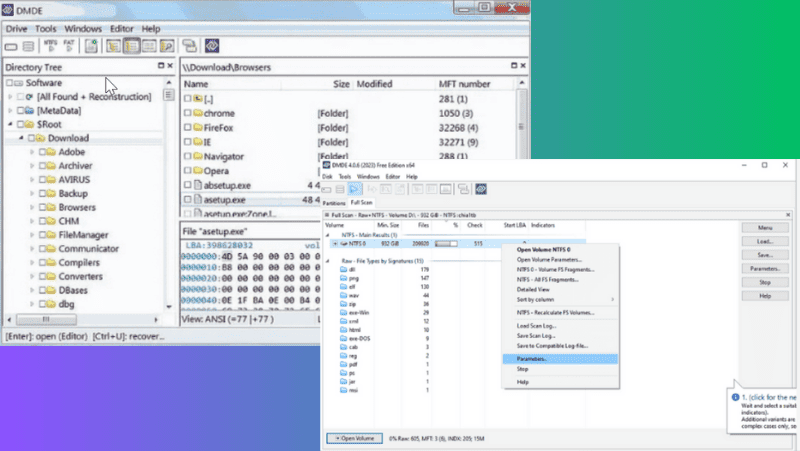Toggle directory tree panel icon in left toolbar
Screen dimensions: 800x451
(113, 46)
